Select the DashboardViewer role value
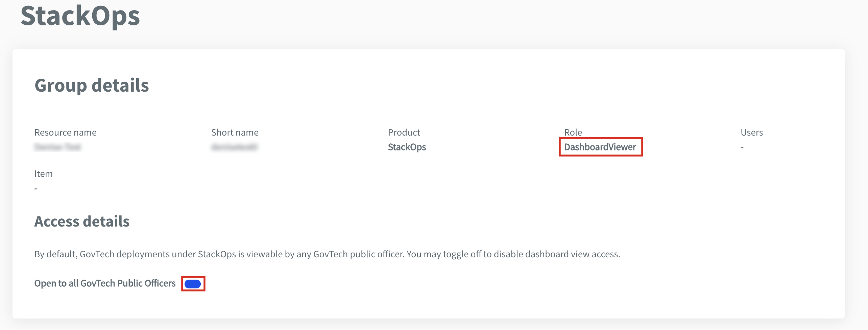Image resolution: width=868 pixels, height=330 pixels. pos(600,147)
